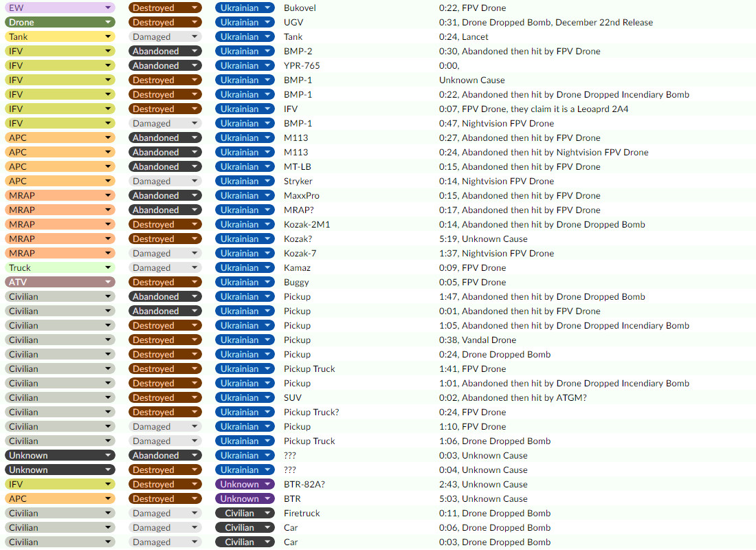
Task: Select the '0:11, Drone Dropped Bomb' notes cell
Action: pyautogui.click(x=495, y=514)
